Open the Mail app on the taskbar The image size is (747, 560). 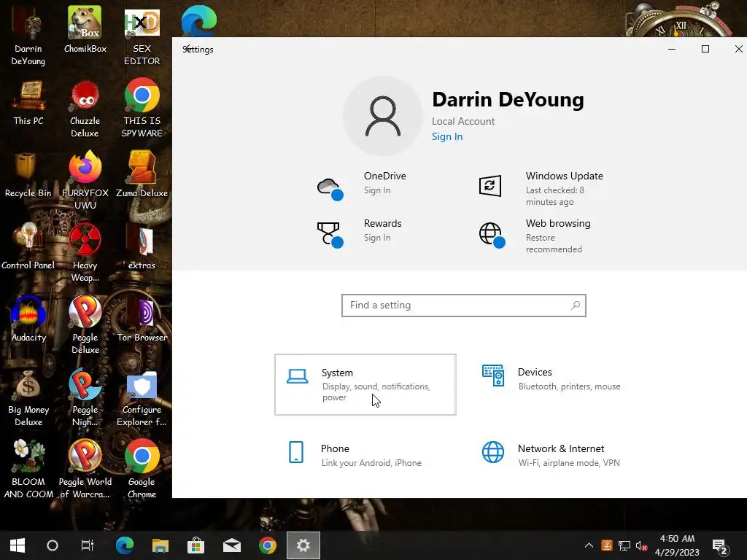(x=232, y=545)
